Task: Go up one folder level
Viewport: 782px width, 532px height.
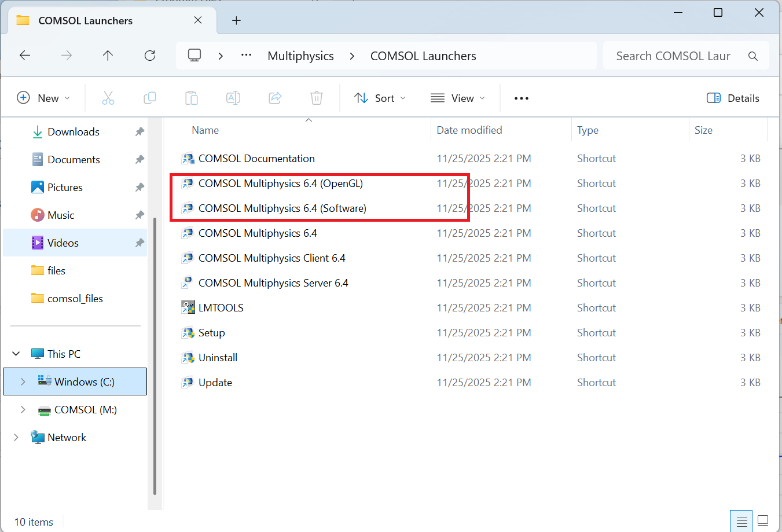Action: 108,56
